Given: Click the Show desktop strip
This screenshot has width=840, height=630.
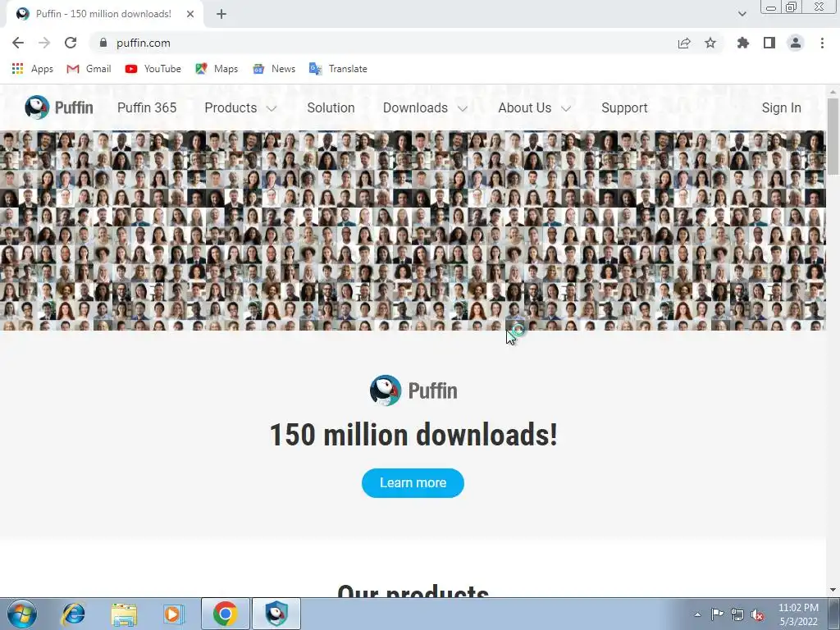Looking at the screenshot, I should [x=833, y=614].
